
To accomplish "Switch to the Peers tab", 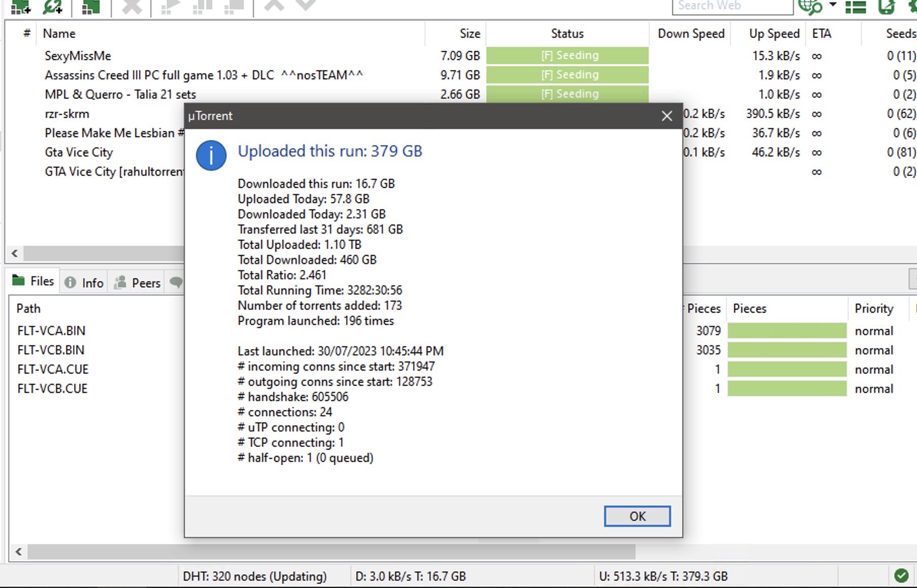I will click(138, 283).
